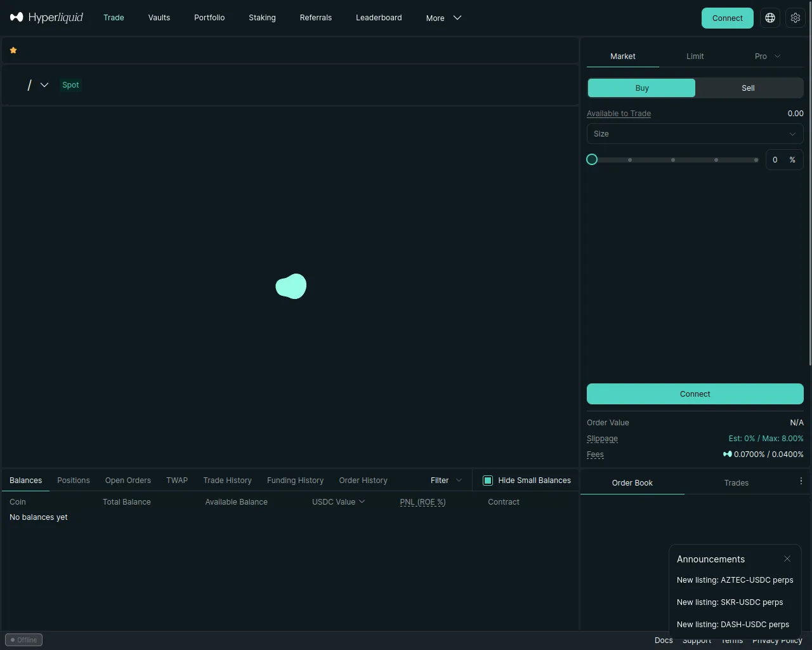This screenshot has width=812, height=650.
Task: Open DASH-USDC perps listing announcement
Action: [x=733, y=625]
